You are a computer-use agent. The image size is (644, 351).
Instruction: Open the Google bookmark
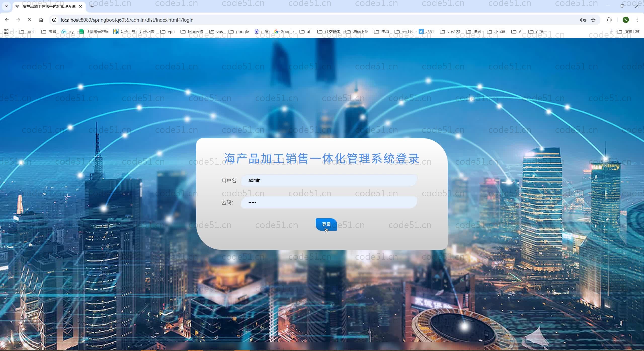(x=284, y=31)
